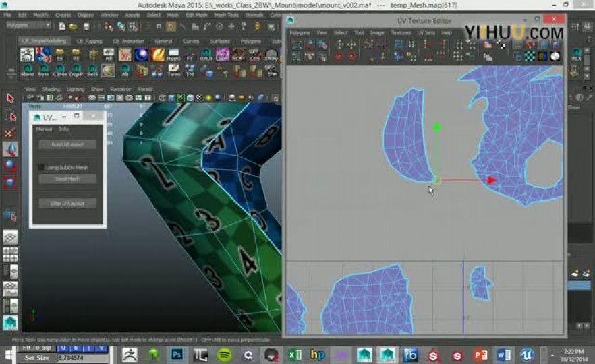Open the Modify menu in Maya
This screenshot has height=364, width=595.
click(40, 15)
